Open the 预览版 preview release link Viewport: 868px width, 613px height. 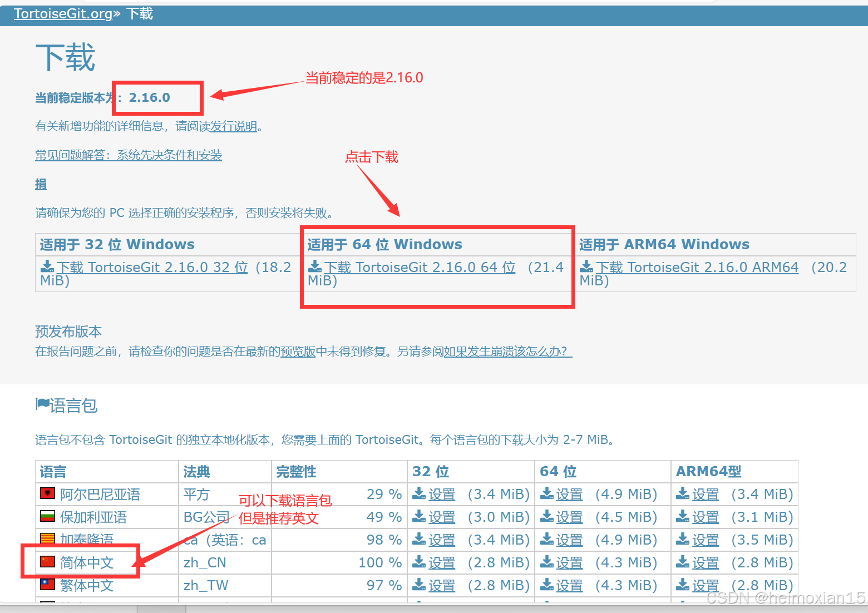coord(298,352)
